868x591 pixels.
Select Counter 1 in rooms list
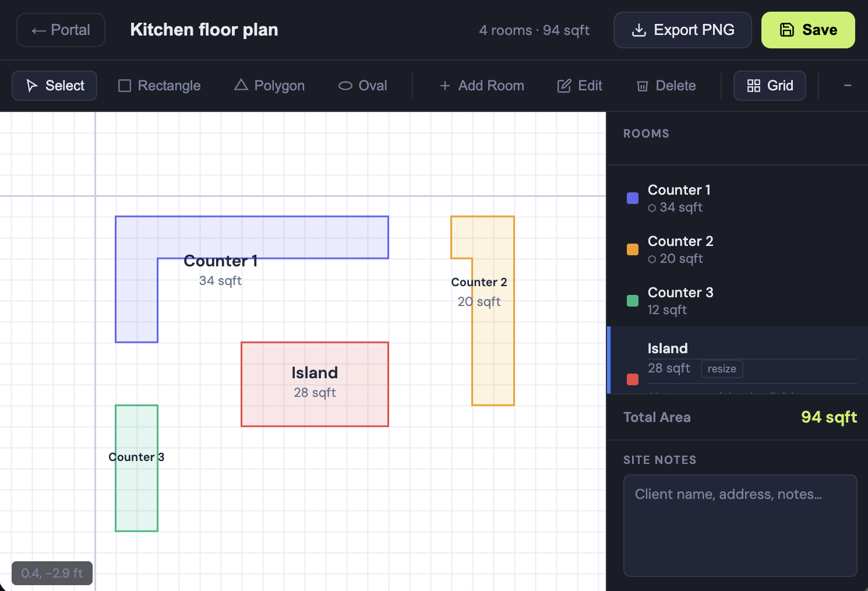[738, 198]
